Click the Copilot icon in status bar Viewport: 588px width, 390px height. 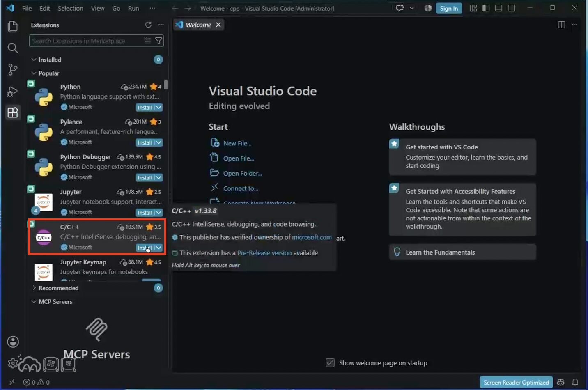coord(560,382)
